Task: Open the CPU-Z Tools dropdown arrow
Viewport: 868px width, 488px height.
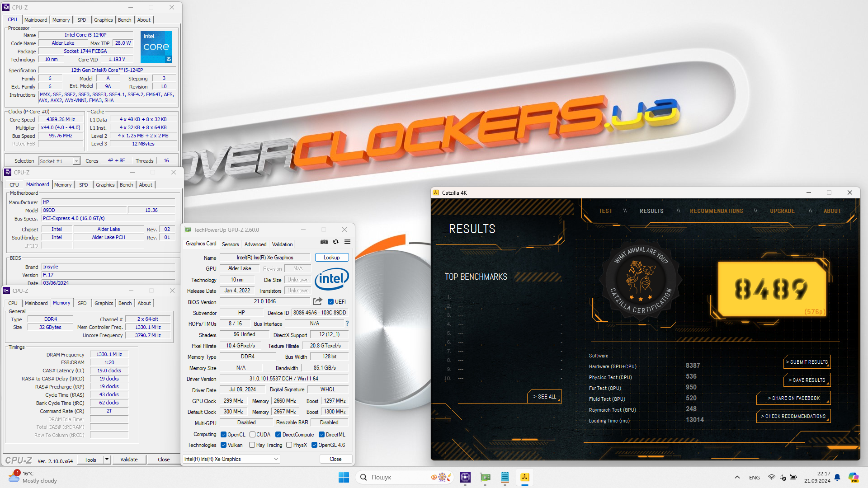Action: 107,460
